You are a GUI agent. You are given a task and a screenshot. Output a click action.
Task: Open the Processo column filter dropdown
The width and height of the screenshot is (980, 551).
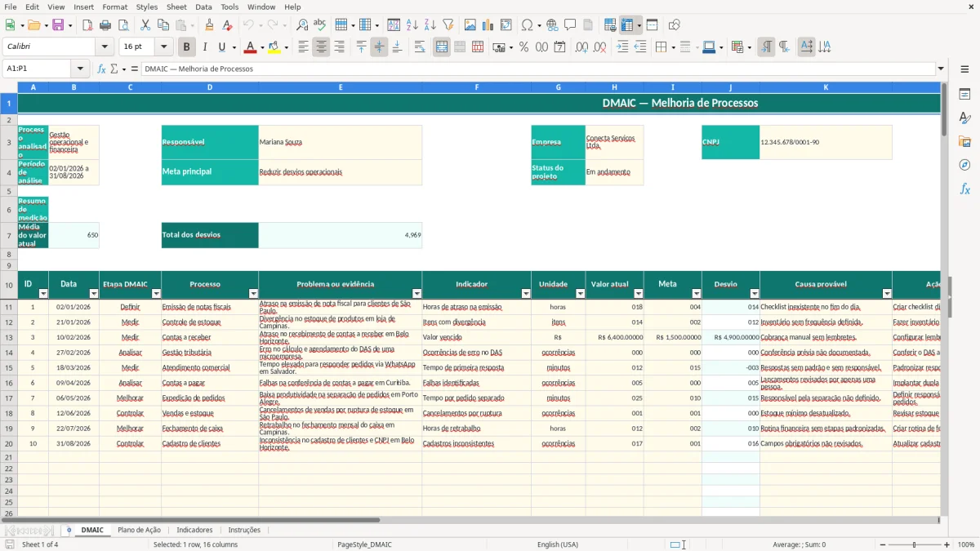[253, 294]
